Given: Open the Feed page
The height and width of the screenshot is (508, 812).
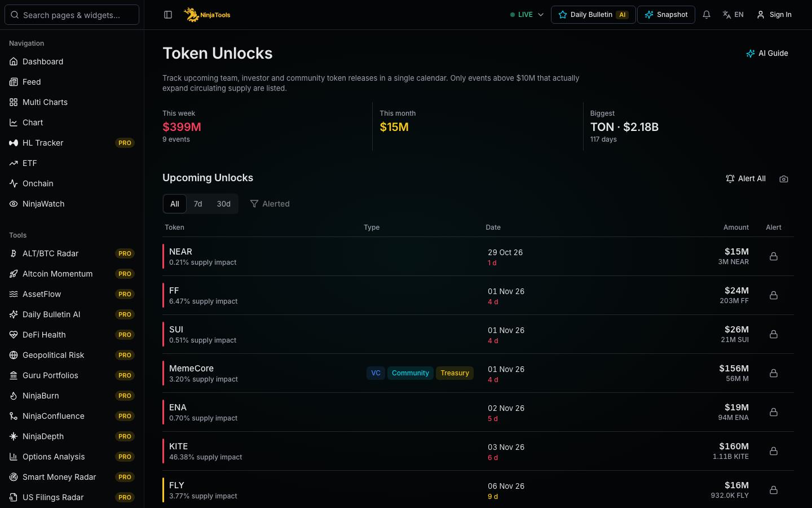Looking at the screenshot, I should point(72,82).
